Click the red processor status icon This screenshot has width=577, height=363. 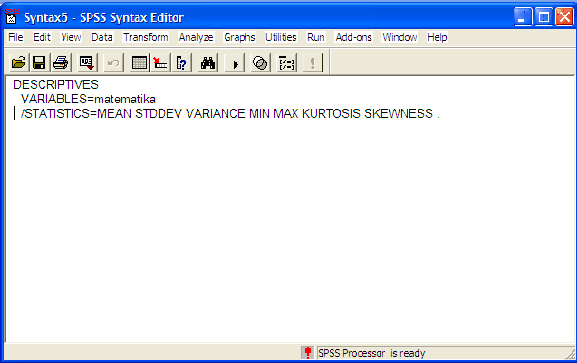[308, 353]
